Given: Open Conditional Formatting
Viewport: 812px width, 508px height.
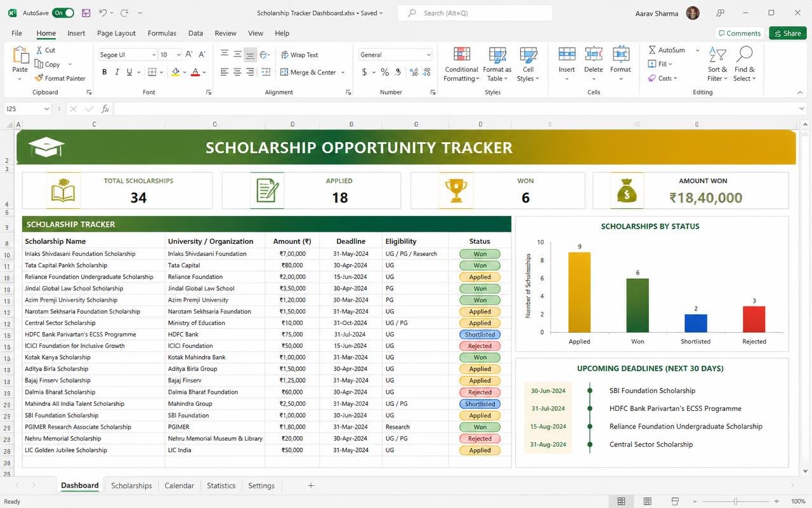Looking at the screenshot, I should coord(461,64).
